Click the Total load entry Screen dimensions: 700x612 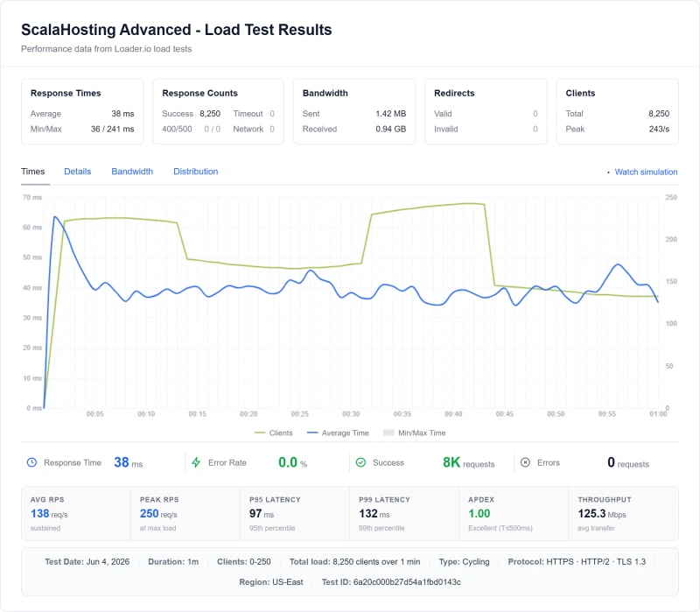(354, 561)
